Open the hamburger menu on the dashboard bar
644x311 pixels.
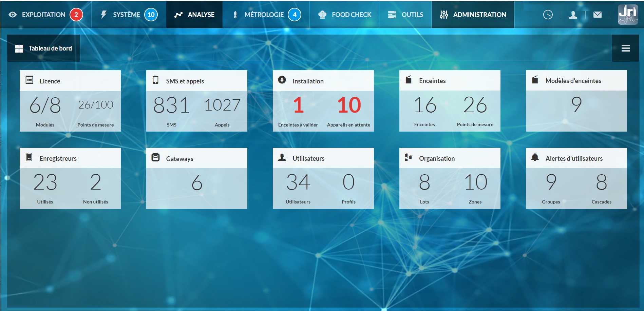pyautogui.click(x=626, y=48)
